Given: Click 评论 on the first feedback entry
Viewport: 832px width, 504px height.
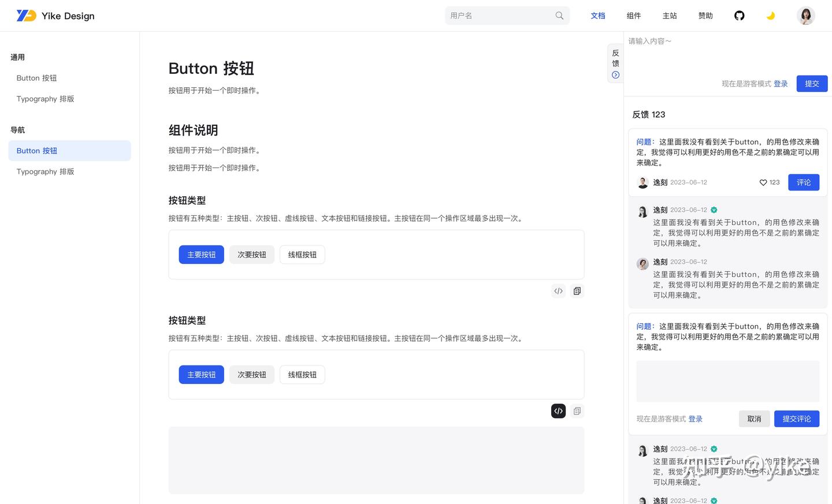Looking at the screenshot, I should [x=804, y=182].
